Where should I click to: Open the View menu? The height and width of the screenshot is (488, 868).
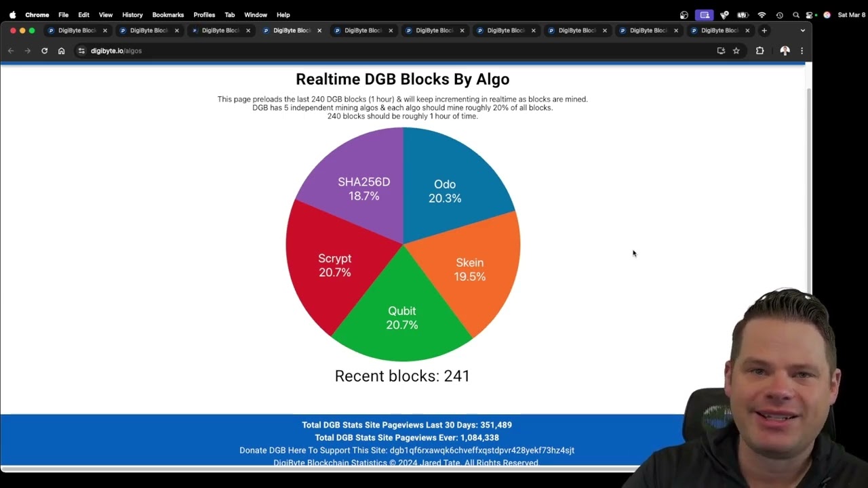click(106, 15)
